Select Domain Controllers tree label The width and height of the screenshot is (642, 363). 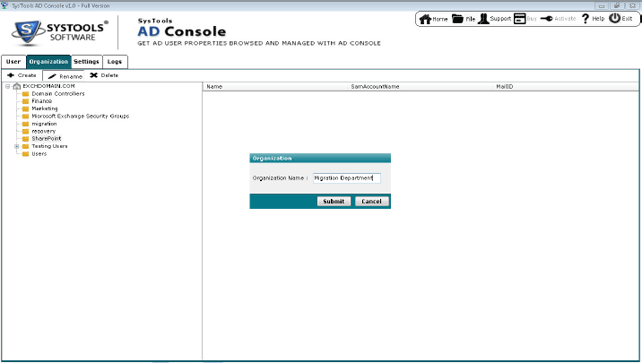(x=58, y=94)
